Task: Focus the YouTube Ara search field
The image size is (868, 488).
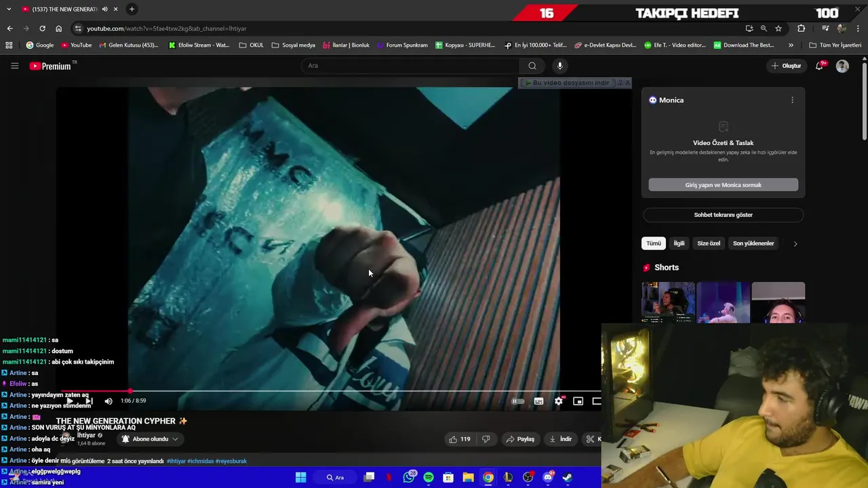Action: pos(411,66)
